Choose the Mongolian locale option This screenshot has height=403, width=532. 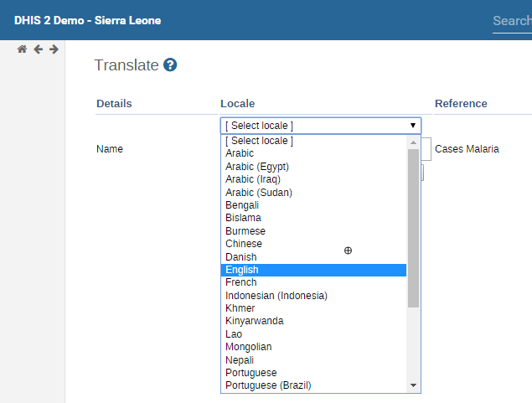pos(313,347)
